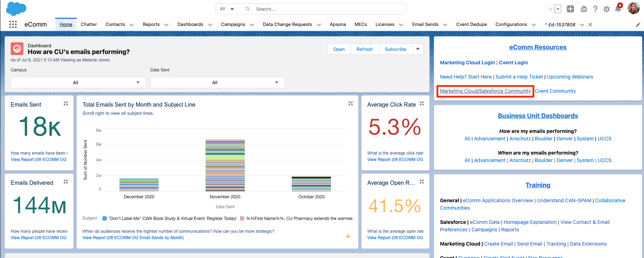Open the Apsona tab
This screenshot has width=644, height=258.
pyautogui.click(x=338, y=24)
